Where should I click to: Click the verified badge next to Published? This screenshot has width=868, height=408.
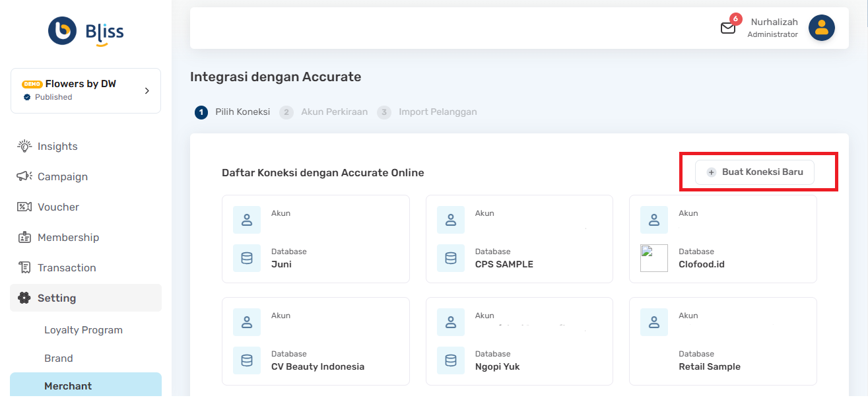(27, 97)
